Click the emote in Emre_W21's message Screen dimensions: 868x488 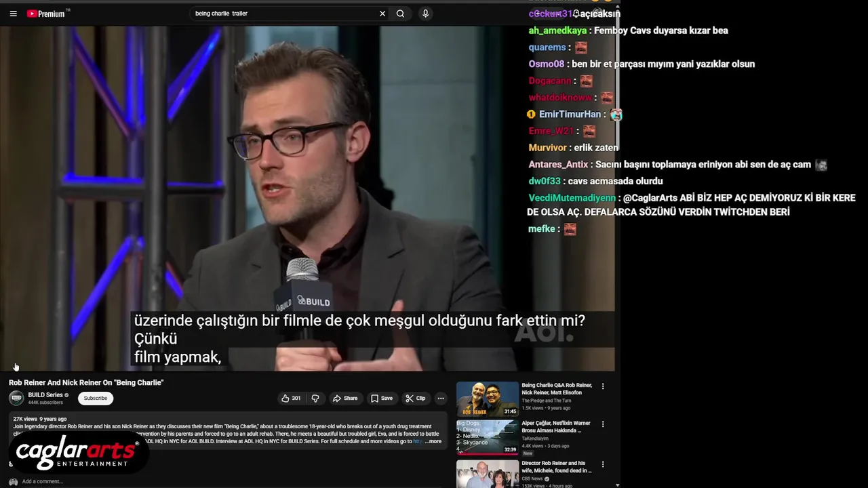tap(589, 131)
